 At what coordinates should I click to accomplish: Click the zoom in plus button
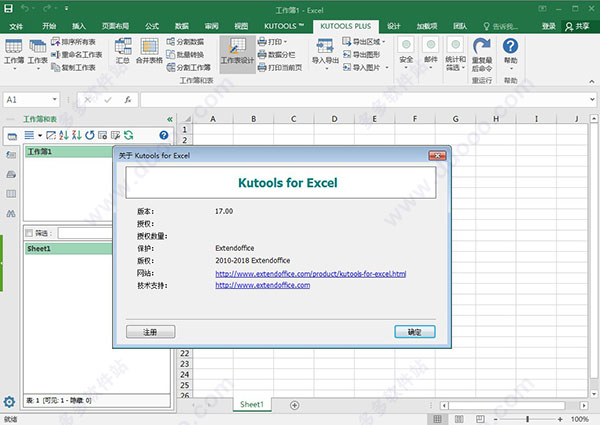pyautogui.click(x=560, y=419)
